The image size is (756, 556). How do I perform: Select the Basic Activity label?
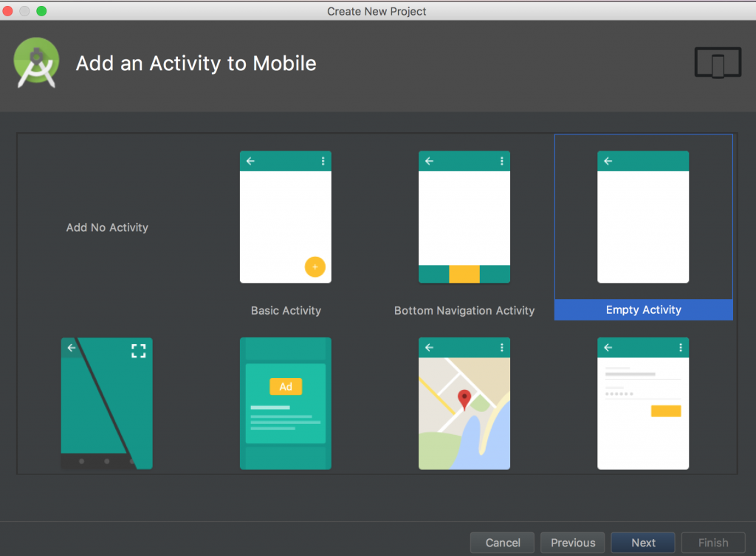pyautogui.click(x=286, y=311)
